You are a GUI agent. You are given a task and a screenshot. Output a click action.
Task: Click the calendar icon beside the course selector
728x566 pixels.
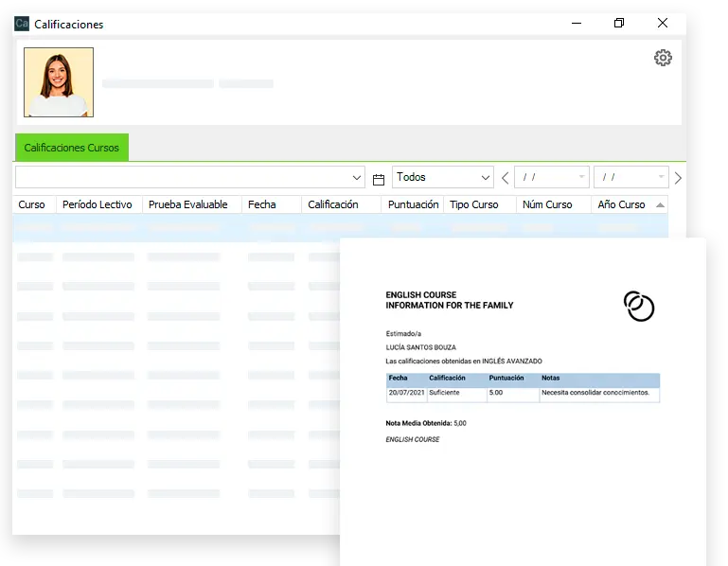[379, 178]
